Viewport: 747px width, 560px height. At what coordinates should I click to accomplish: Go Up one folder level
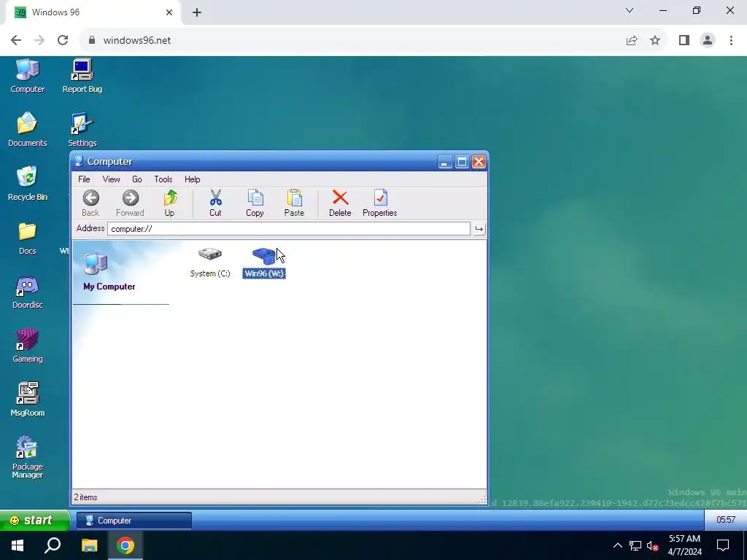pos(169,203)
